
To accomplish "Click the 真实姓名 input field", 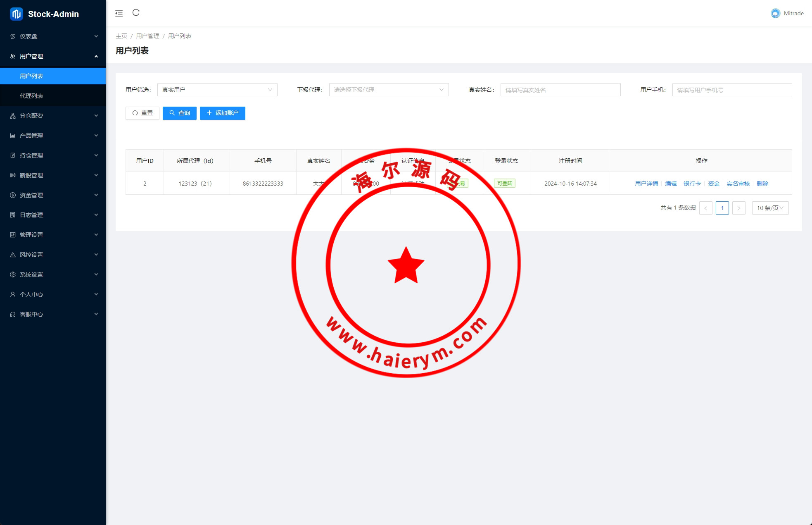I will (560, 90).
